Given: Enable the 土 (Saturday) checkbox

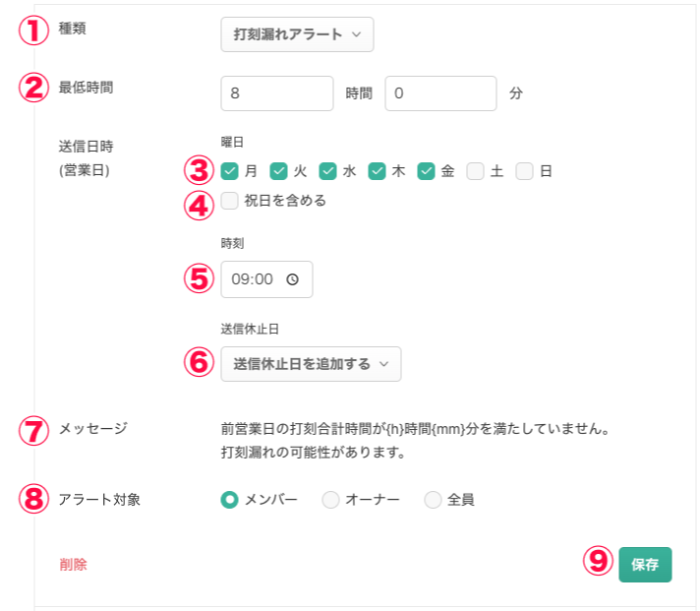Looking at the screenshot, I should click(476, 171).
